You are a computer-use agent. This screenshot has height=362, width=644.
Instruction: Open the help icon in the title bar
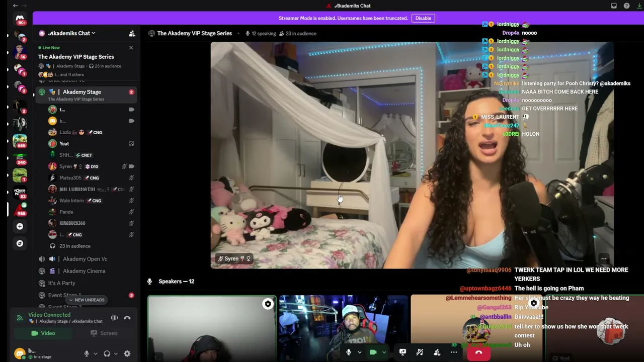click(x=626, y=6)
